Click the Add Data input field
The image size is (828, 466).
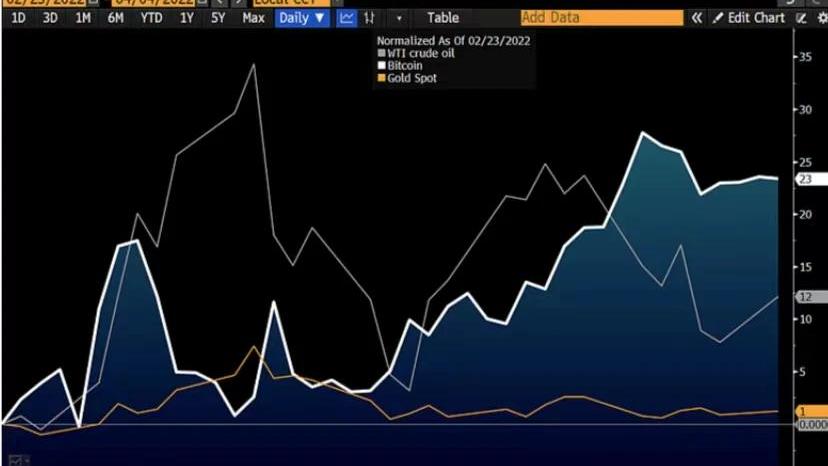(601, 18)
